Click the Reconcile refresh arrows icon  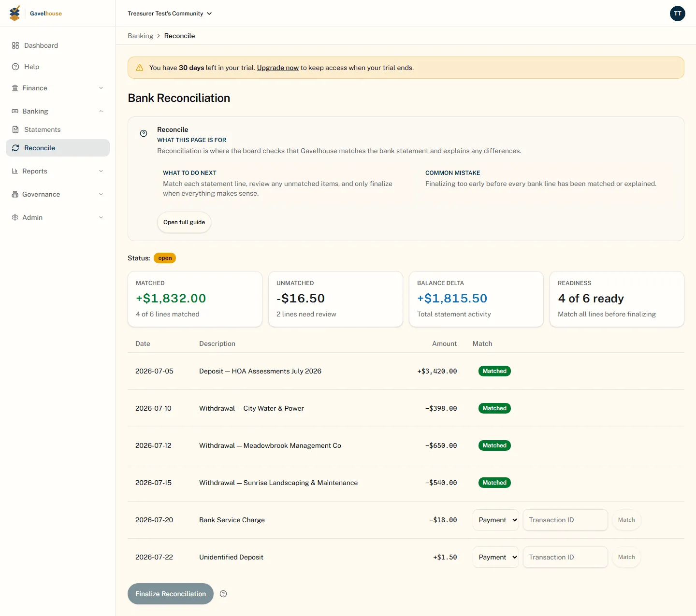click(15, 148)
